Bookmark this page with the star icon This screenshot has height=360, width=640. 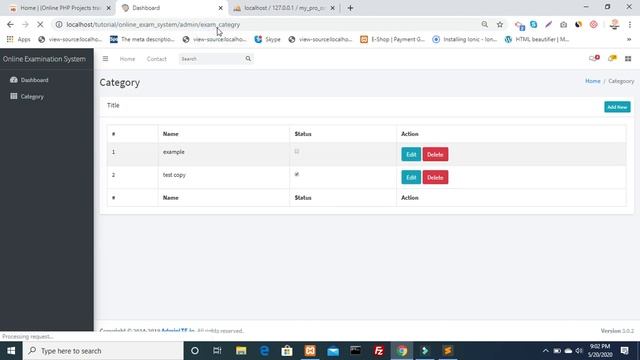tap(500, 24)
